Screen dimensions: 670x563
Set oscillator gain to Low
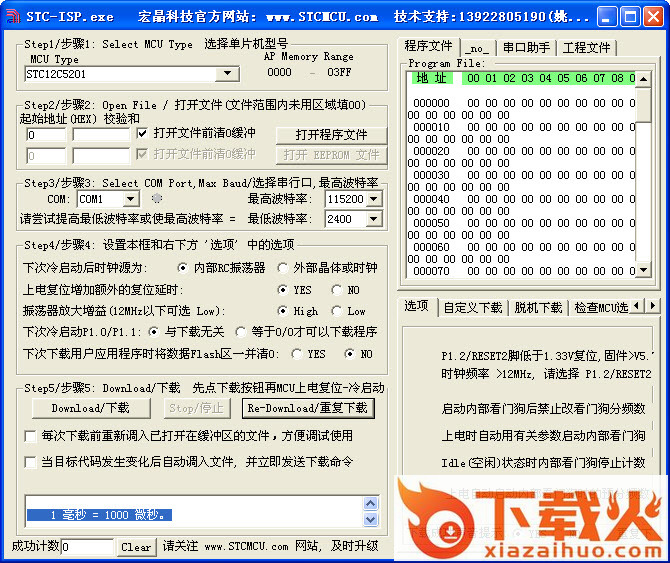[x=336, y=311]
